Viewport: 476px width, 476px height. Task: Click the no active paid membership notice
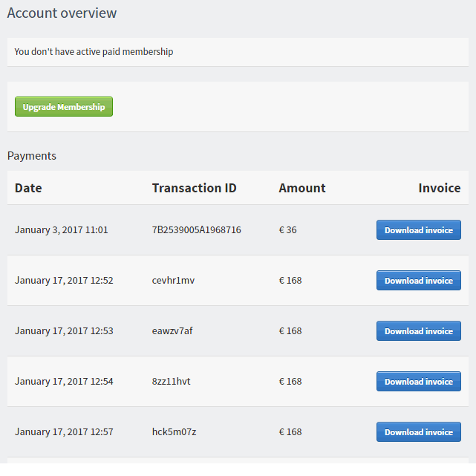click(x=94, y=51)
